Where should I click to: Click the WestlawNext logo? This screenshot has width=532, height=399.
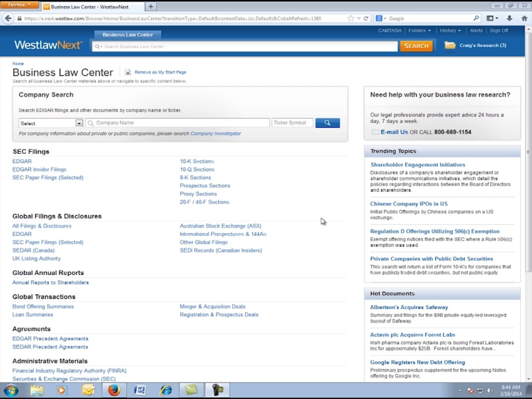[x=48, y=45]
